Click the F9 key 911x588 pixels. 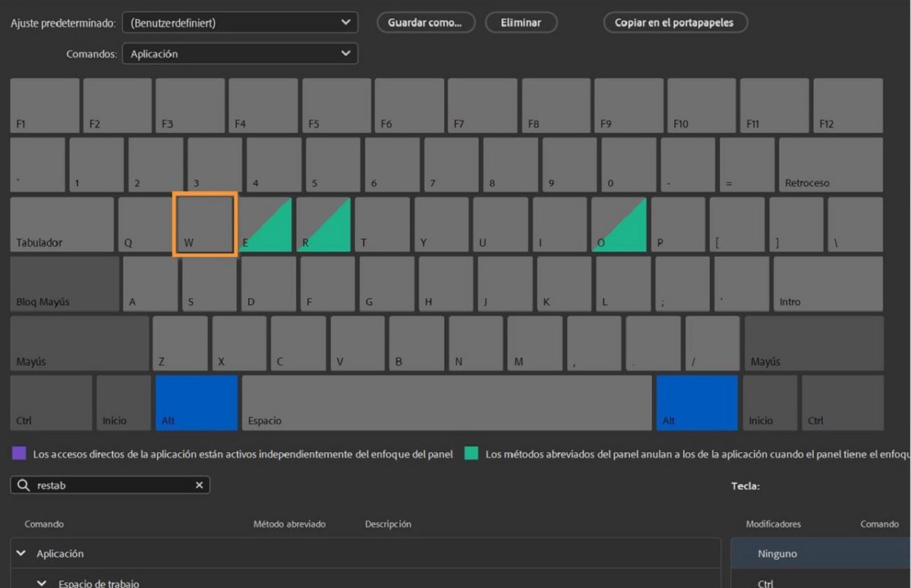pyautogui.click(x=629, y=105)
